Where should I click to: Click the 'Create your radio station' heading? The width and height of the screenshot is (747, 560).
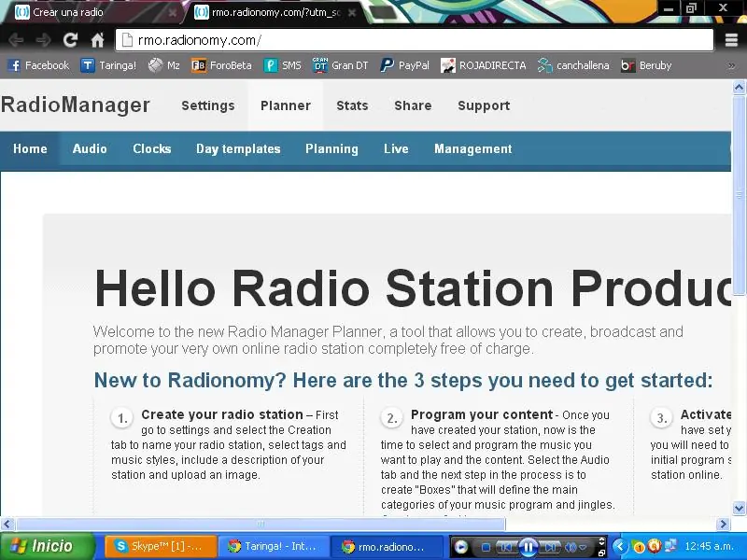click(222, 414)
